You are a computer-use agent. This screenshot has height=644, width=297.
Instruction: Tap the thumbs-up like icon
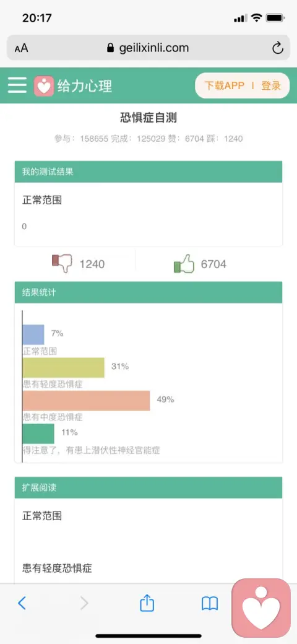[x=184, y=264]
